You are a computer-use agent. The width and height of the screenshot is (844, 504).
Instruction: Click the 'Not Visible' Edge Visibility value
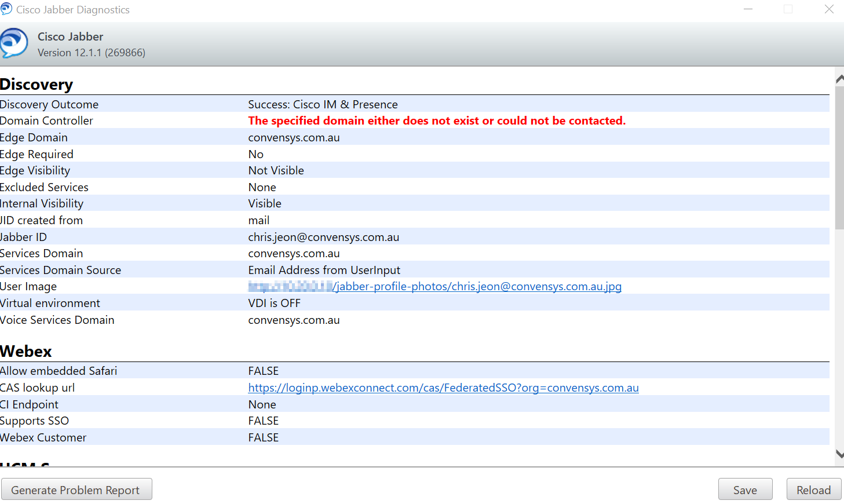[x=276, y=170]
